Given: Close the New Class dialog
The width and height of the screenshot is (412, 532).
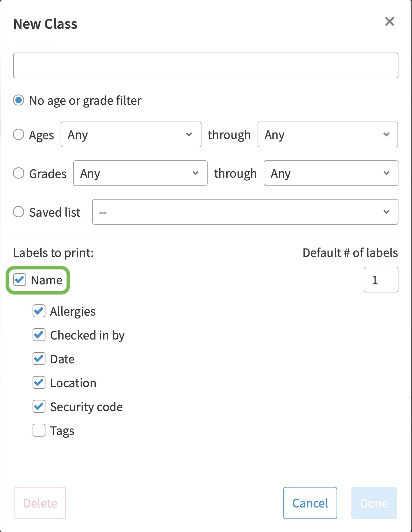Looking at the screenshot, I should 389,22.
